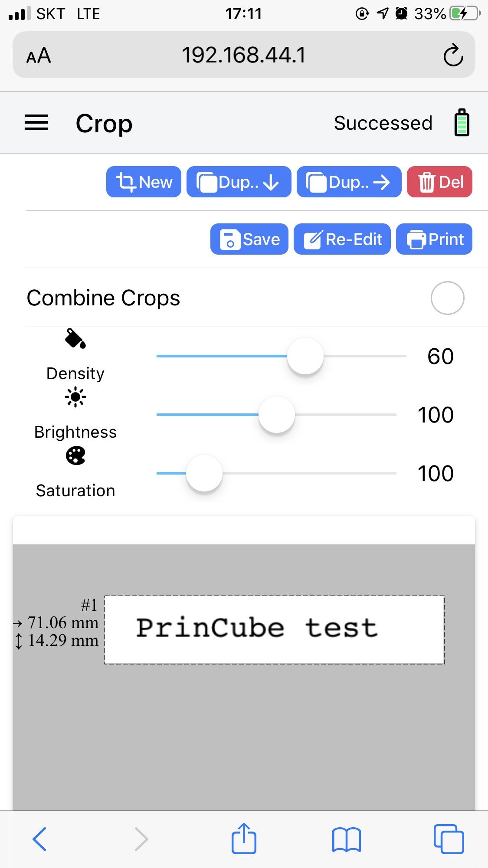
Task: Duplicate crop downward
Action: pyautogui.click(x=239, y=182)
